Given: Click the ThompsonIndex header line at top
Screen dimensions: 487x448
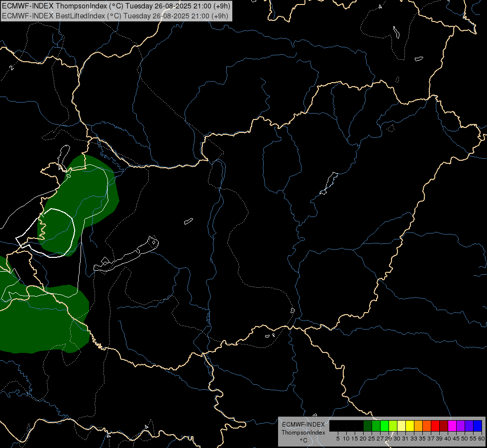Looking at the screenshot, I should tap(116, 6).
